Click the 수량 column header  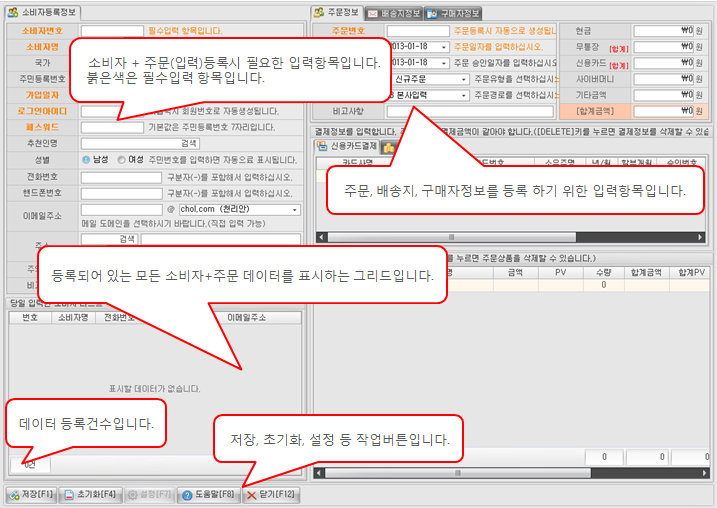pyautogui.click(x=604, y=273)
